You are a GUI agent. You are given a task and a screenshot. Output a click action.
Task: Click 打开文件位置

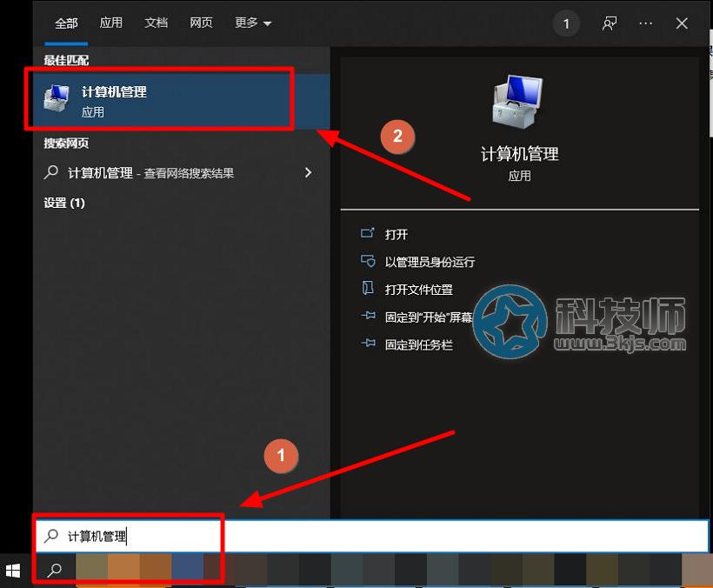tap(419, 290)
